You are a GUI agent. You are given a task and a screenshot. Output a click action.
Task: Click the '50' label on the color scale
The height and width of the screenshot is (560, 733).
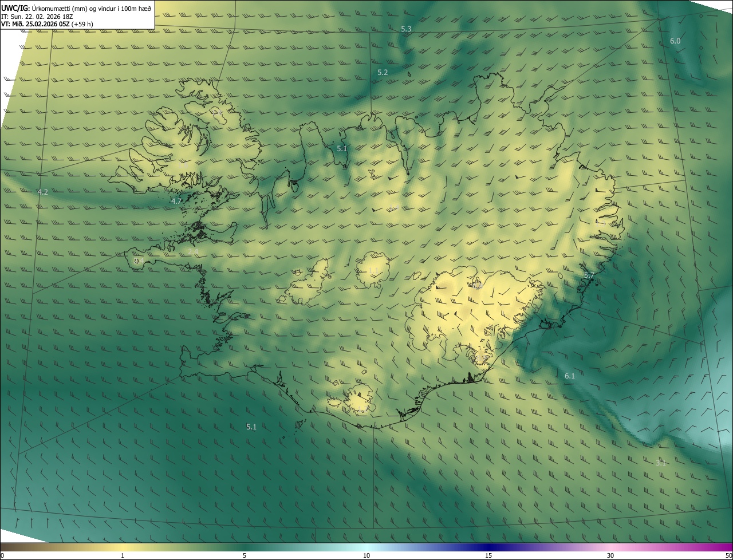click(x=728, y=555)
